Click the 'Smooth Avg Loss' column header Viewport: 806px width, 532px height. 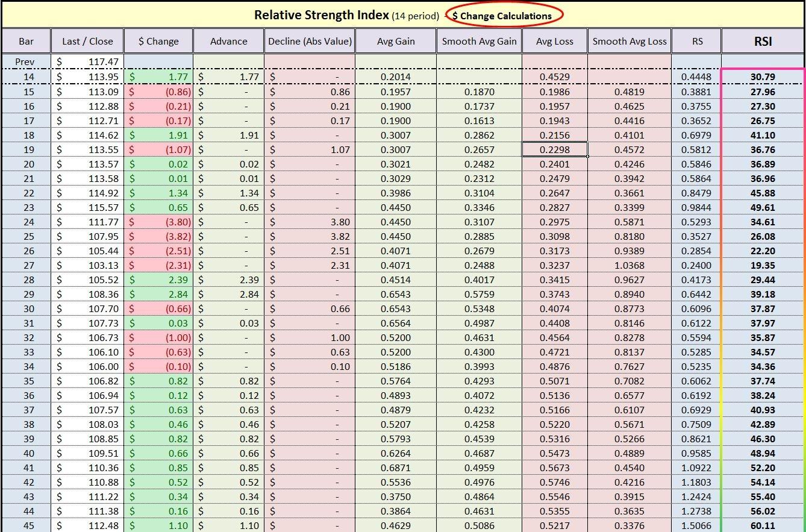point(629,40)
